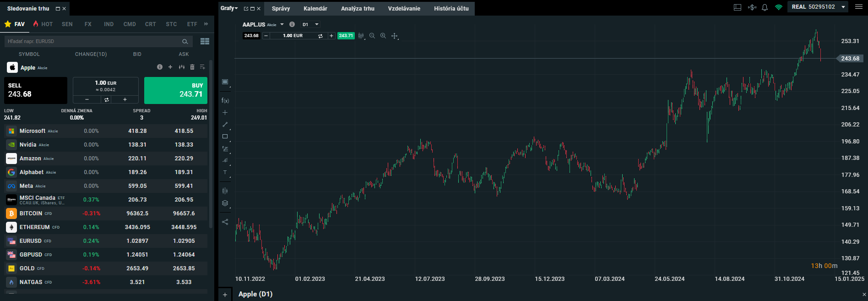Select the rectangle shape tool
Viewport: 868px width, 301px height.
[x=225, y=137]
